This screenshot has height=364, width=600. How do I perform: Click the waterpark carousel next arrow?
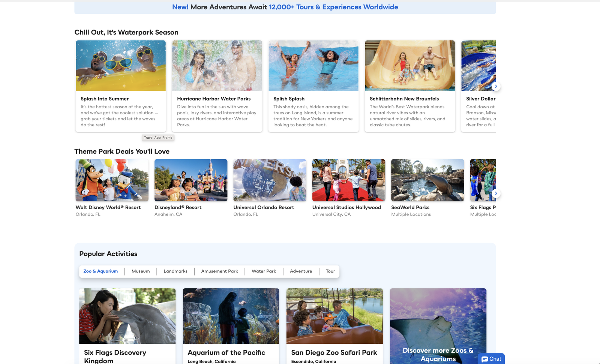coord(496,87)
